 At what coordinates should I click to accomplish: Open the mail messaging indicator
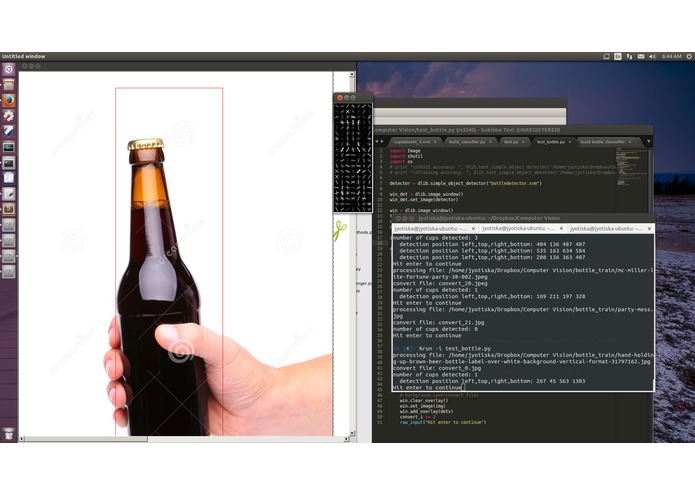point(641,56)
